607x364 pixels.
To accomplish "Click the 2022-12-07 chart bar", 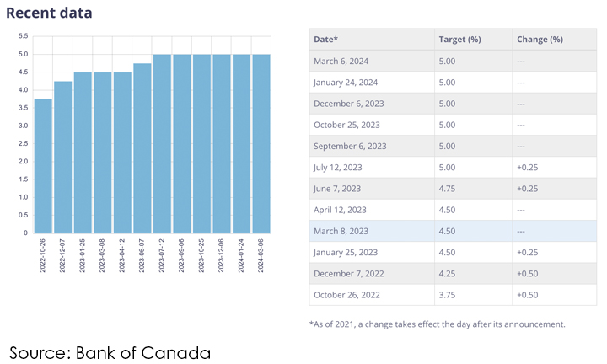I will pyautogui.click(x=62, y=157).
